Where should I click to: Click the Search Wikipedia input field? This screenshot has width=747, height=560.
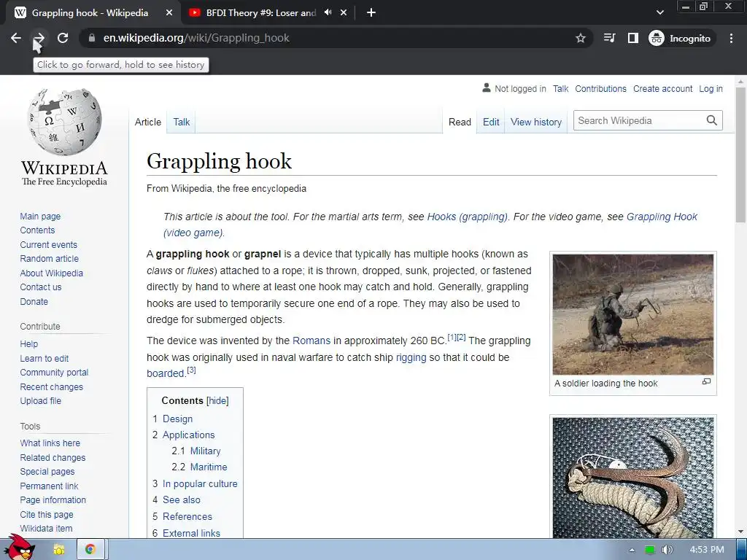(638, 120)
